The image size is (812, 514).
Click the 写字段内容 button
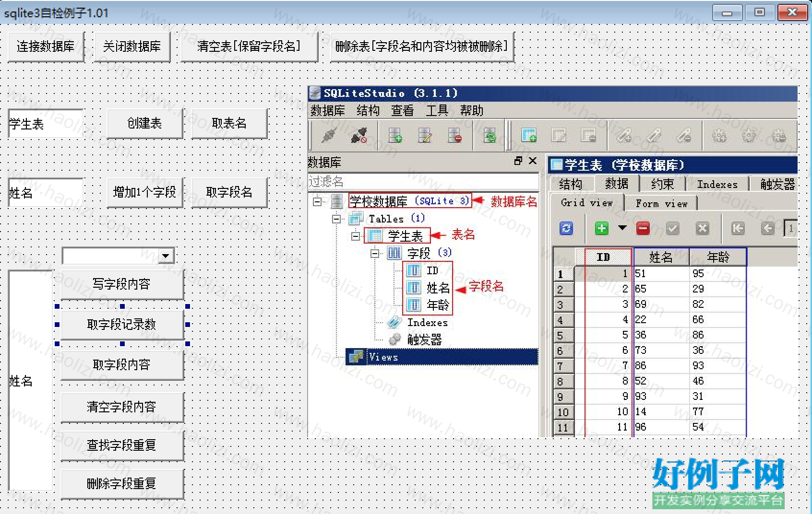tap(122, 284)
